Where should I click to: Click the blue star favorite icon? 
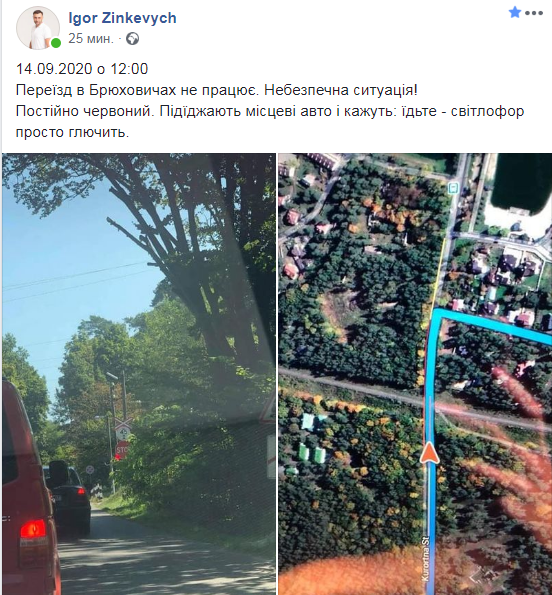click(x=514, y=13)
